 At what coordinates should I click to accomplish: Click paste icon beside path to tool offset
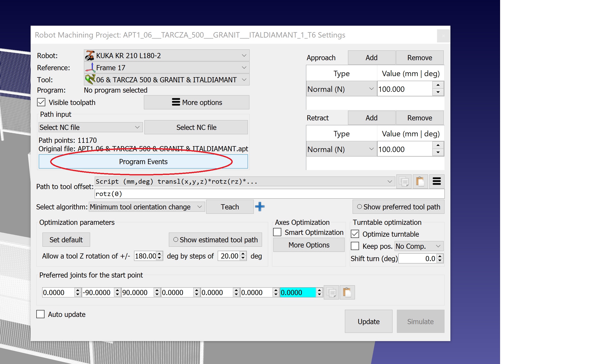coord(420,182)
